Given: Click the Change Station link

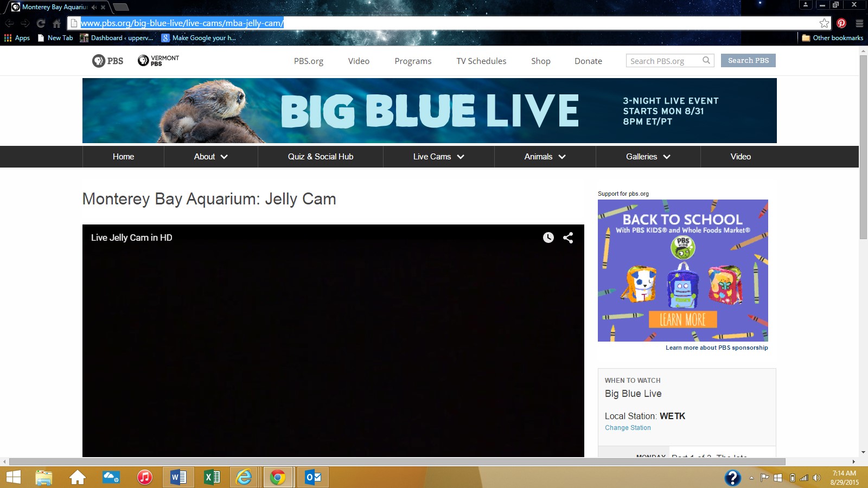Looking at the screenshot, I should (628, 428).
